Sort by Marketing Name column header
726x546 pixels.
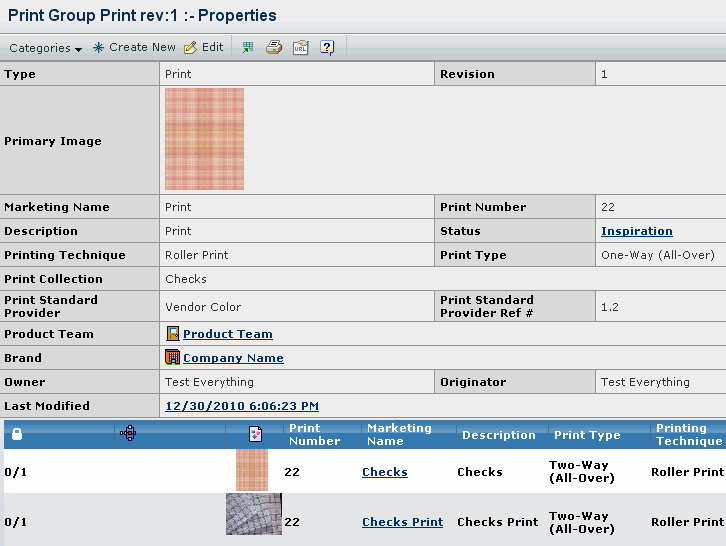[x=399, y=434]
